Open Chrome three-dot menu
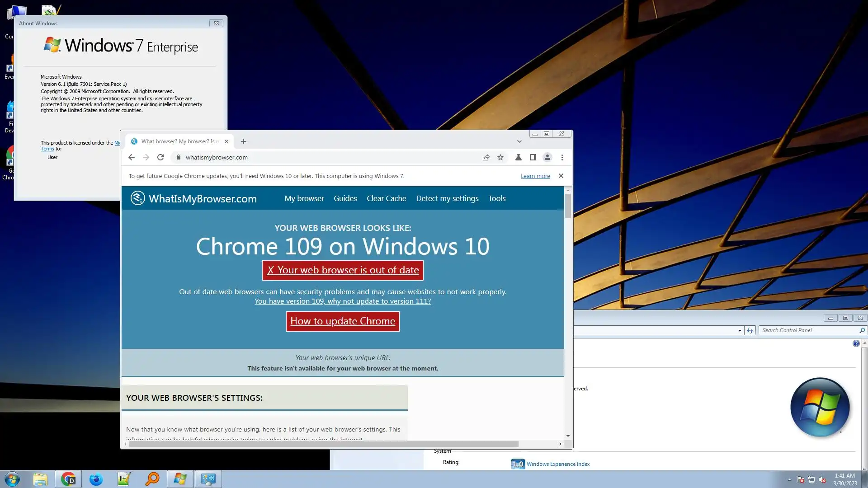Viewport: 868px width, 488px height. click(562, 157)
